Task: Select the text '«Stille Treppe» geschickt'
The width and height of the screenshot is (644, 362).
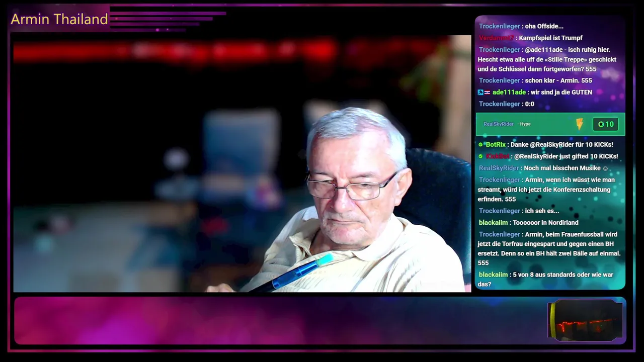Action: [581, 59]
